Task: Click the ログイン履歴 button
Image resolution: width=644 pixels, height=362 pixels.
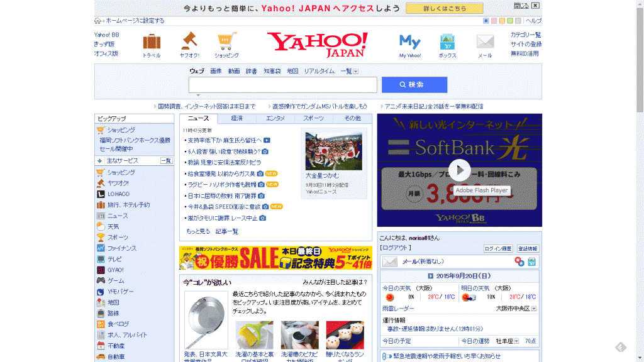Action: tap(498, 248)
